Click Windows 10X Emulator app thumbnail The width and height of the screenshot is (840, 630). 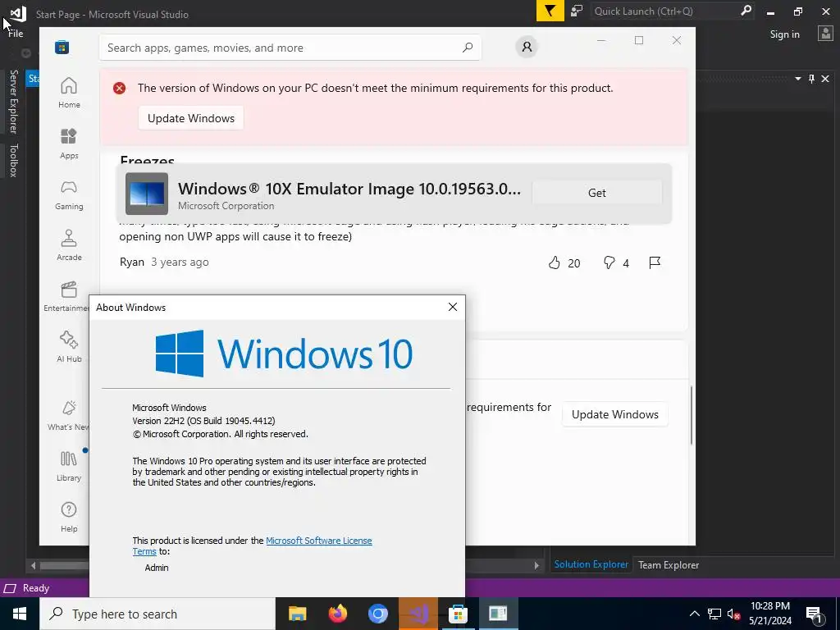pyautogui.click(x=147, y=194)
